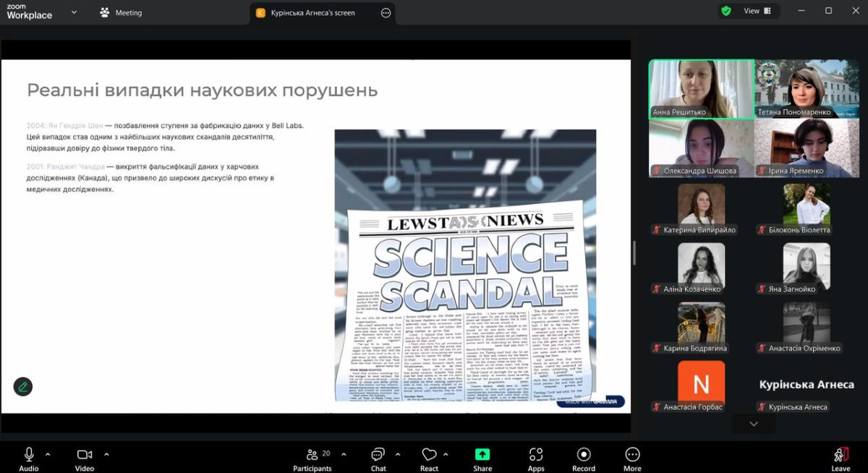Click the slide title Реальні випадки наукових порушень
The width and height of the screenshot is (868, 473).
click(203, 90)
